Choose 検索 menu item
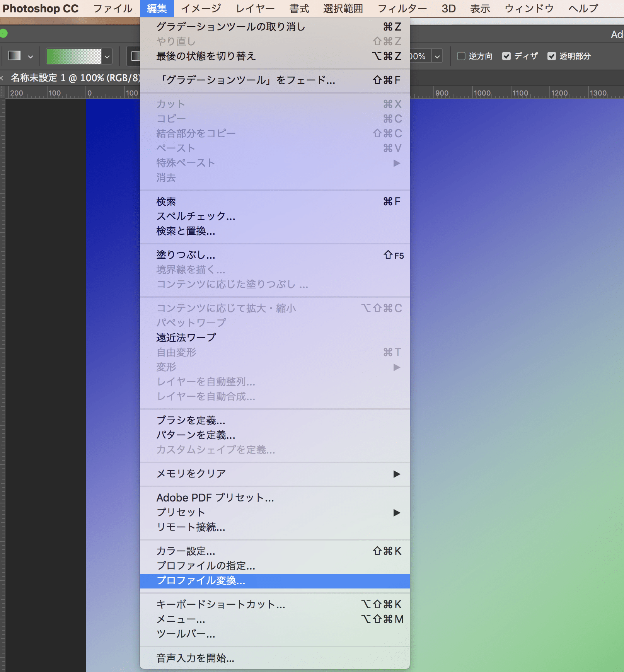Screen dimensions: 624x672 (275, 201)
